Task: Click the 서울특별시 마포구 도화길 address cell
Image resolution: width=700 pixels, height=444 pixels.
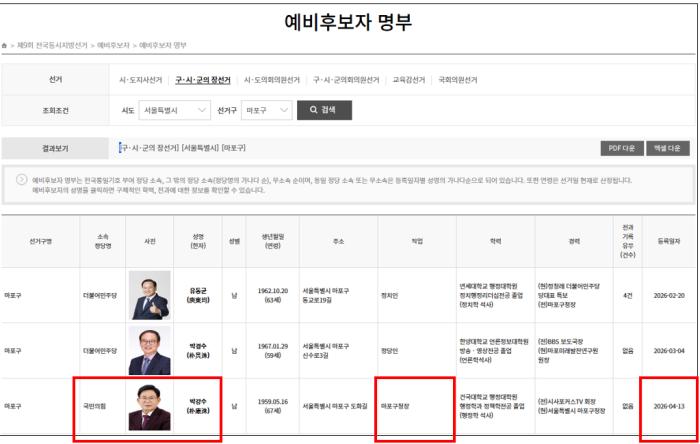Action: tap(335, 406)
